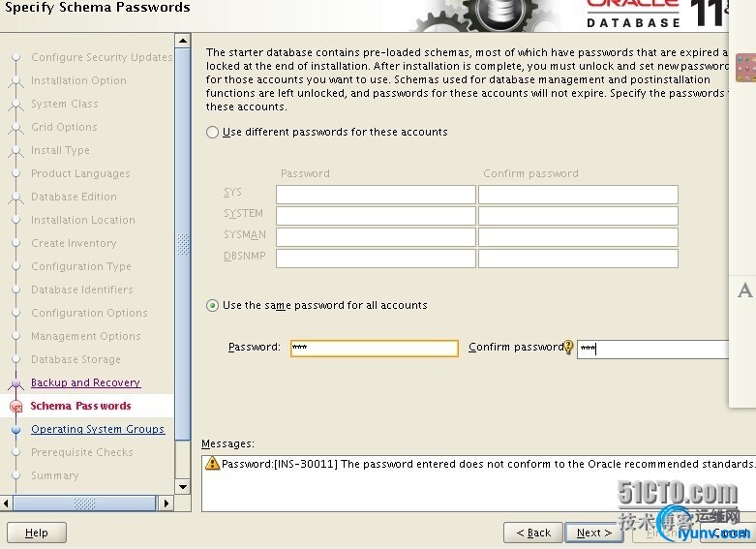Screen dimensions: 756x549
Task: Click the Help button
Action: 37,534
